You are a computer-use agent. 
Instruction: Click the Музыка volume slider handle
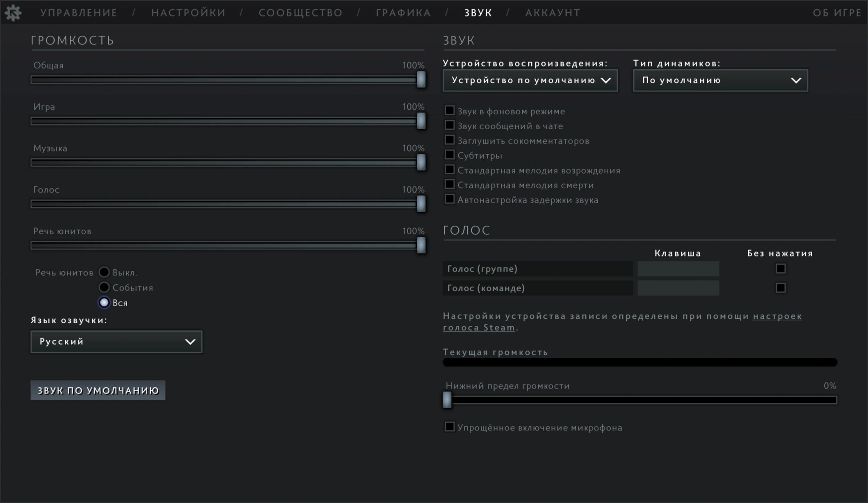click(421, 162)
